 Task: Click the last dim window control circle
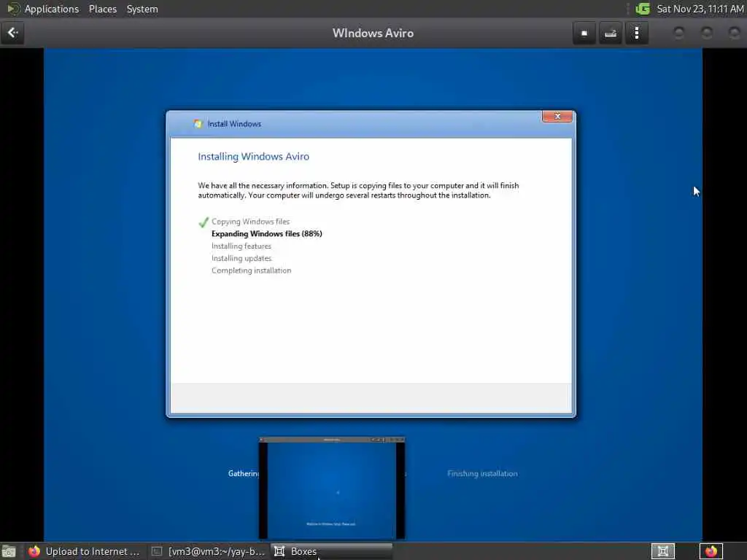coord(735,33)
